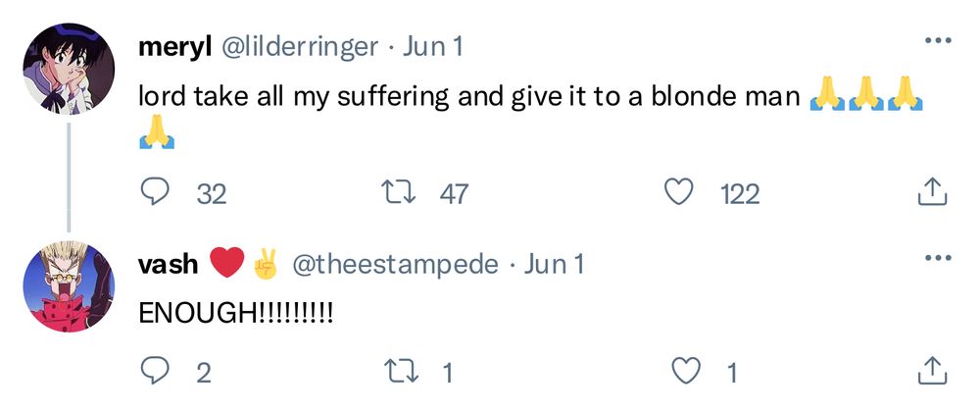Reply to meryl's tweet
This screenshot has width=980, height=412.
(155, 193)
